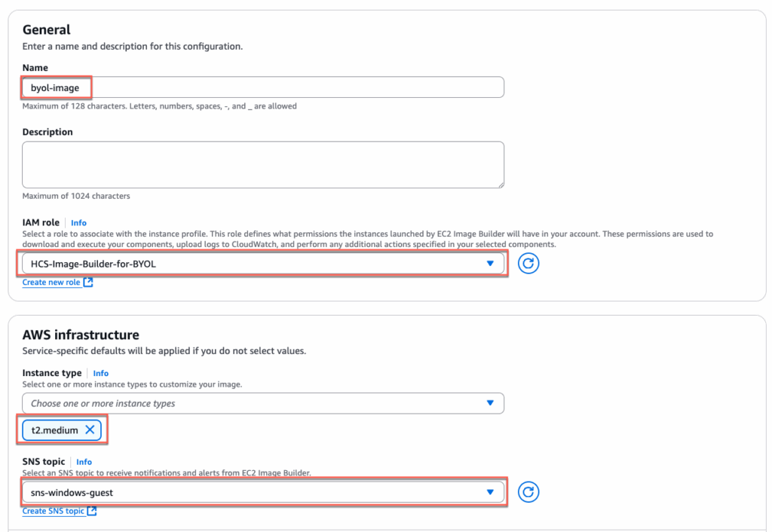The width and height of the screenshot is (772, 532).
Task: Refresh the SNS topic list
Action: point(528,492)
